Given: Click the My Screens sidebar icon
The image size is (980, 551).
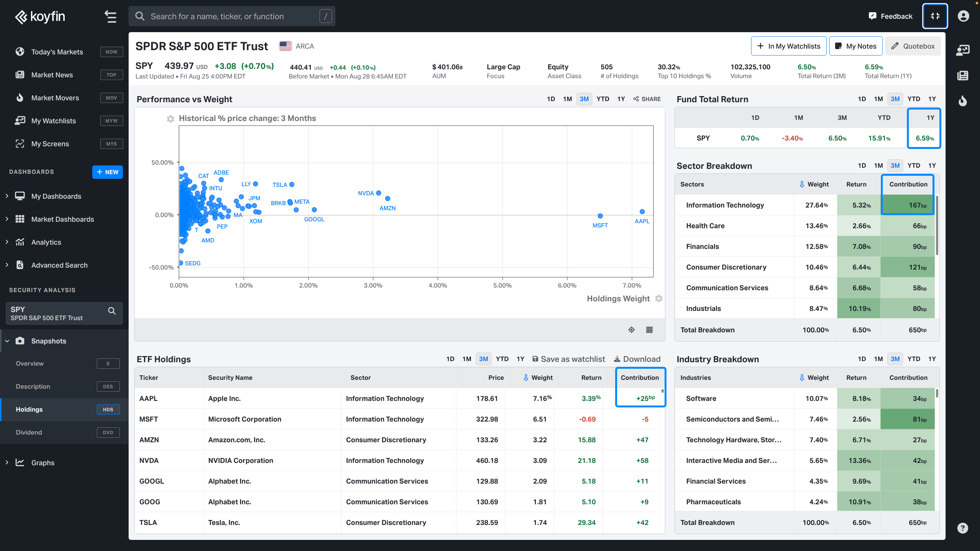Looking at the screenshot, I should [20, 144].
